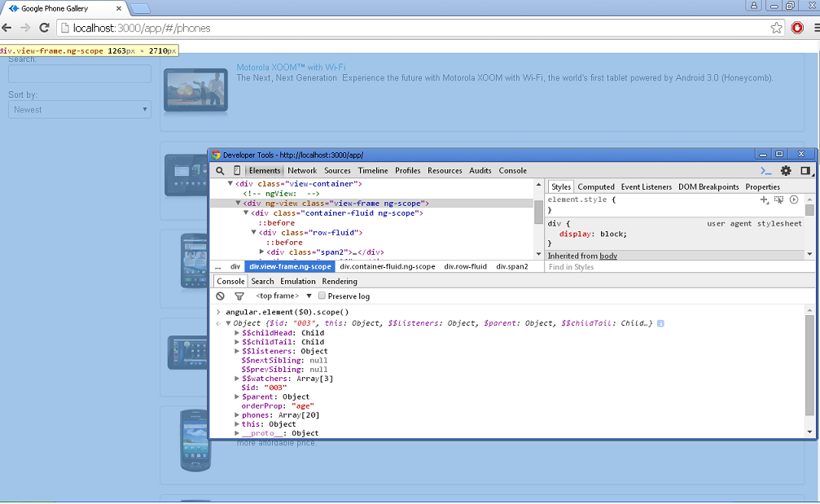Open the Event Listeners tab
This screenshot has height=504, width=820.
(x=647, y=186)
